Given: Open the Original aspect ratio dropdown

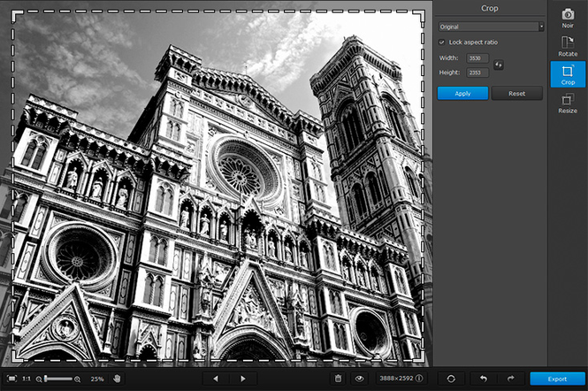Looking at the screenshot, I should 492,27.
